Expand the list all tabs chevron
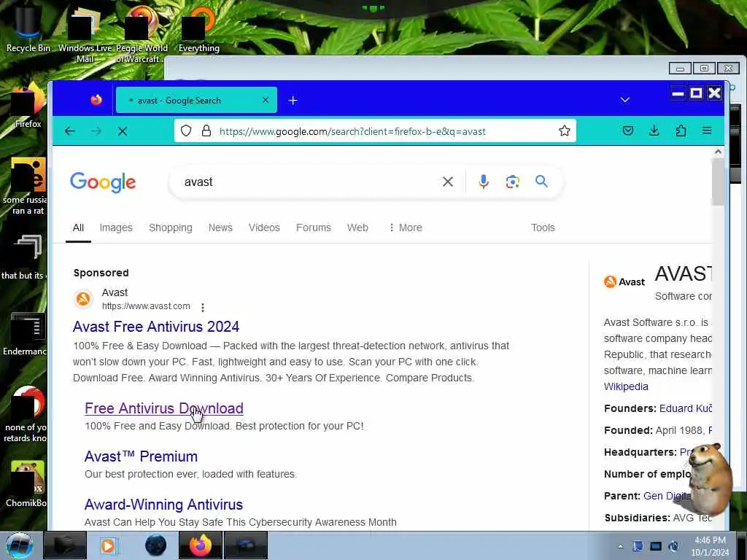747x560 pixels. [625, 100]
